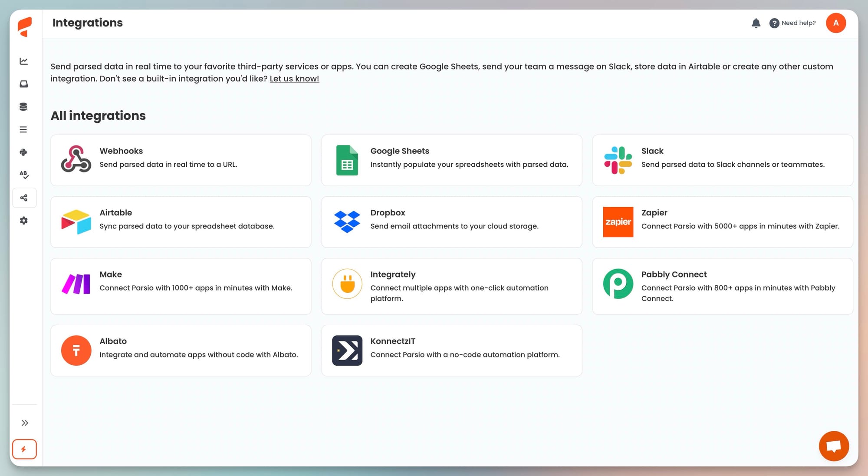Open the analytics chart icon in sidebar

[x=24, y=61]
